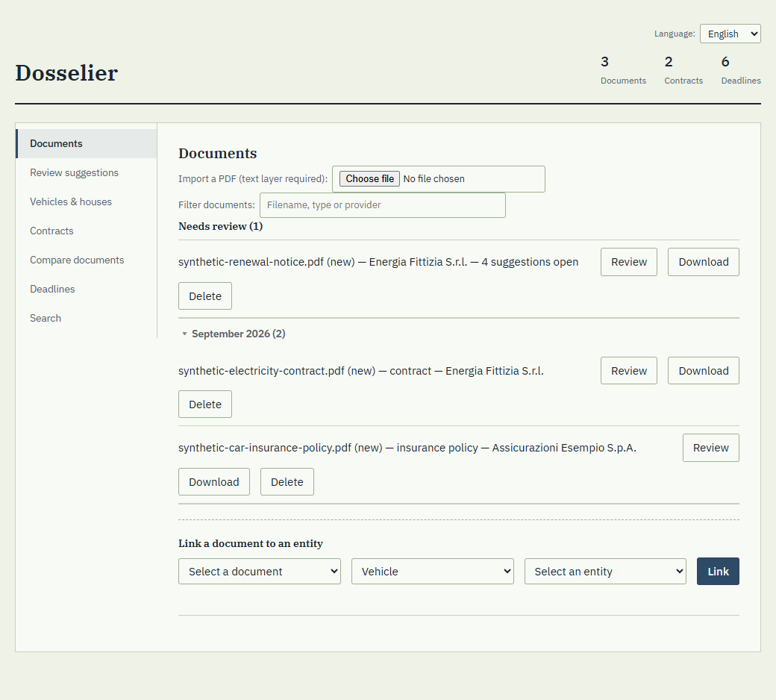776x700 pixels.
Task: Click Link a document to an entity heading
Action: [x=251, y=543]
